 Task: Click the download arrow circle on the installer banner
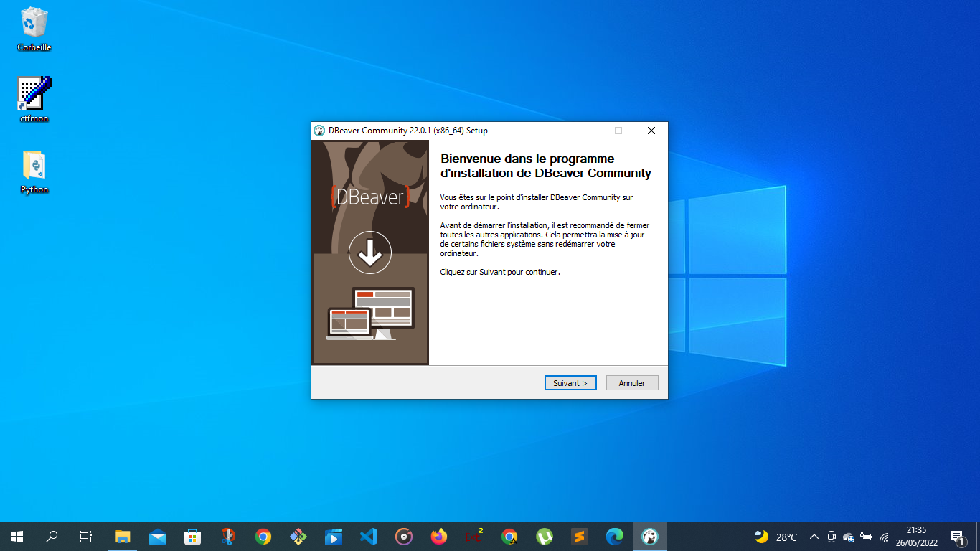370,253
